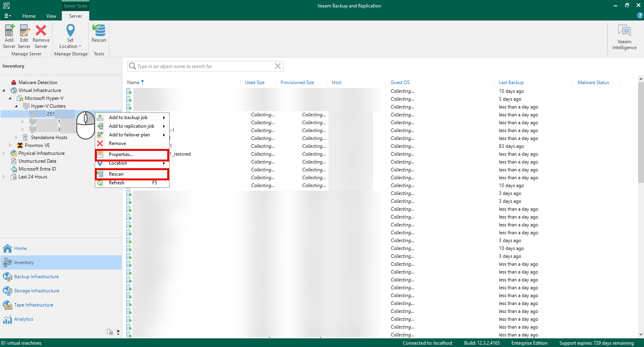Viewport: 644px width, 347px height.
Task: Collapse the Virtual Infrastructure tree node
Action: pos(4,90)
